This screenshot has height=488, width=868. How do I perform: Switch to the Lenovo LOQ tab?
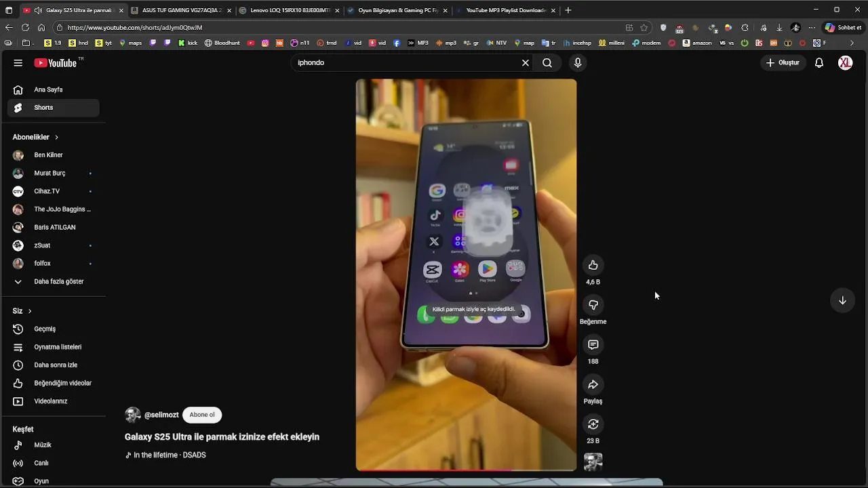288,10
